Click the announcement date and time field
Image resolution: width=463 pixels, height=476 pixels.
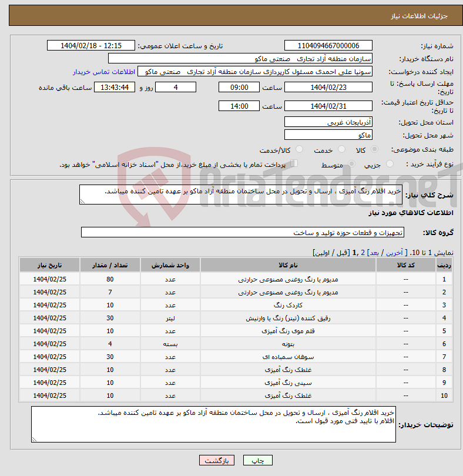click(90, 45)
